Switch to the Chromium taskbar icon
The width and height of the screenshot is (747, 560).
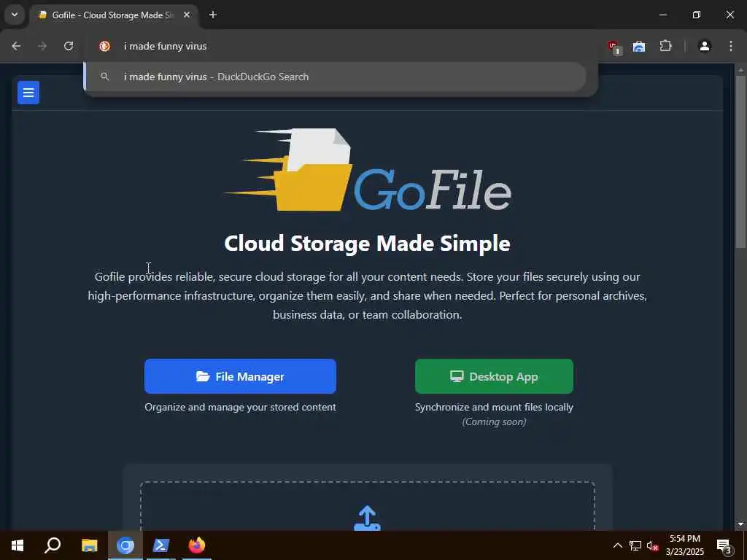click(125, 545)
